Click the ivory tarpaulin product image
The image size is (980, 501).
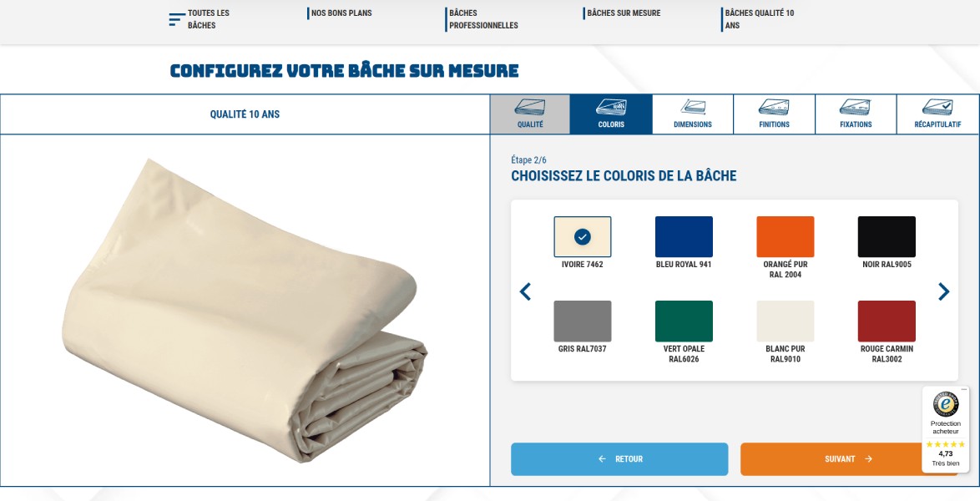[x=245, y=311]
